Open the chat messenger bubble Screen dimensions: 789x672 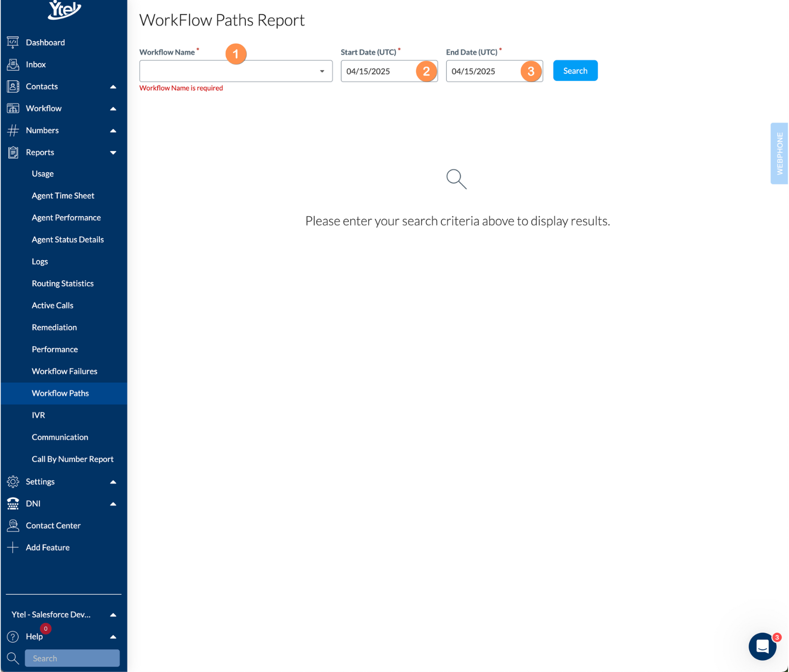(x=762, y=646)
